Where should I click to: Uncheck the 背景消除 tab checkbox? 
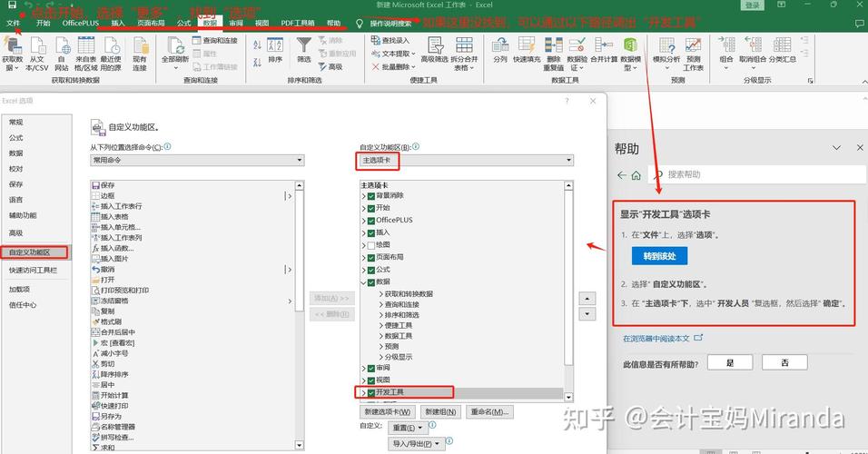371,196
